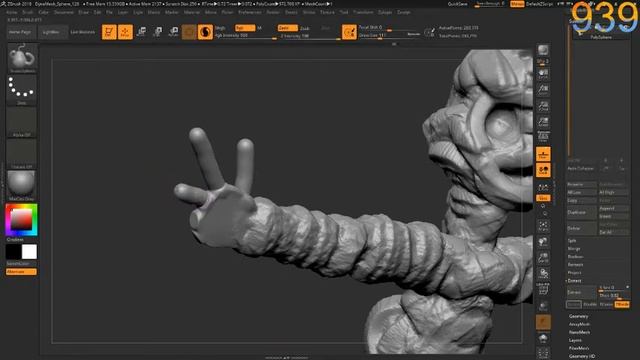
Task: Expand the Project subpalette
Action: (x=574, y=273)
